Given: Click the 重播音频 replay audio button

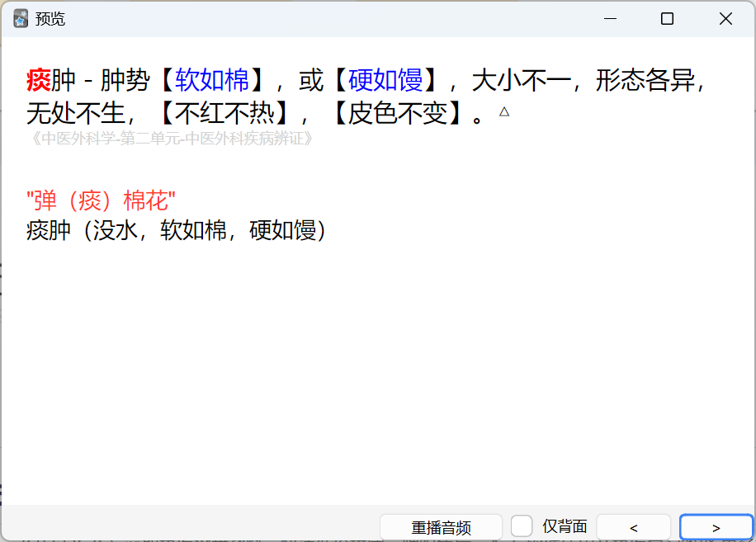Looking at the screenshot, I should pos(441,527).
